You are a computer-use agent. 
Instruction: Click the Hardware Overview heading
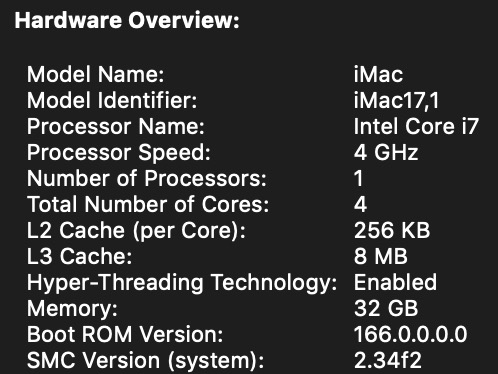point(127,20)
